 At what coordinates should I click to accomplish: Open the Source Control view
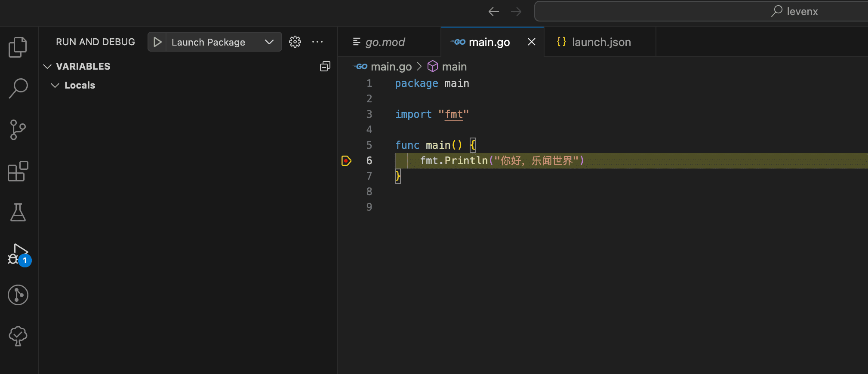18,129
